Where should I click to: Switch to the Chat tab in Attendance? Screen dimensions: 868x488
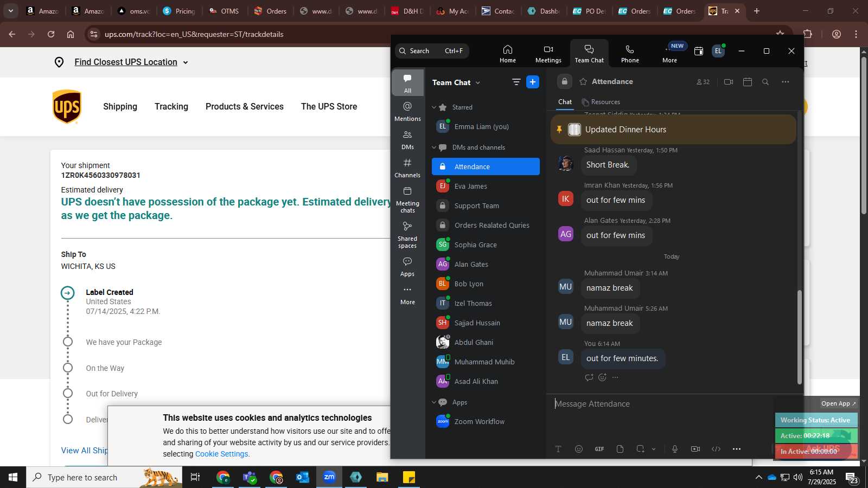[565, 102]
